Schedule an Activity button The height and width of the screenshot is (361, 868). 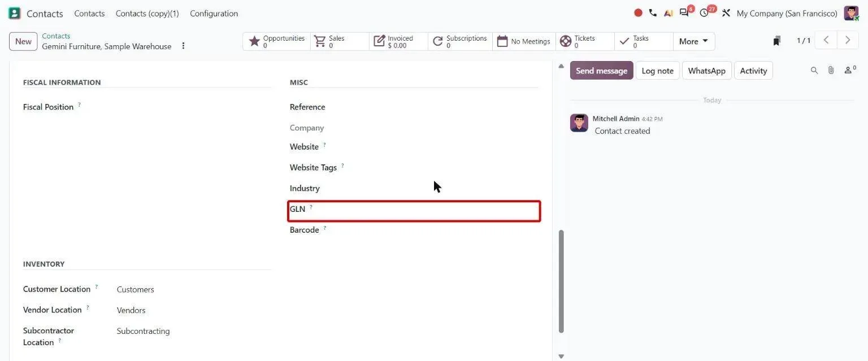pyautogui.click(x=753, y=71)
